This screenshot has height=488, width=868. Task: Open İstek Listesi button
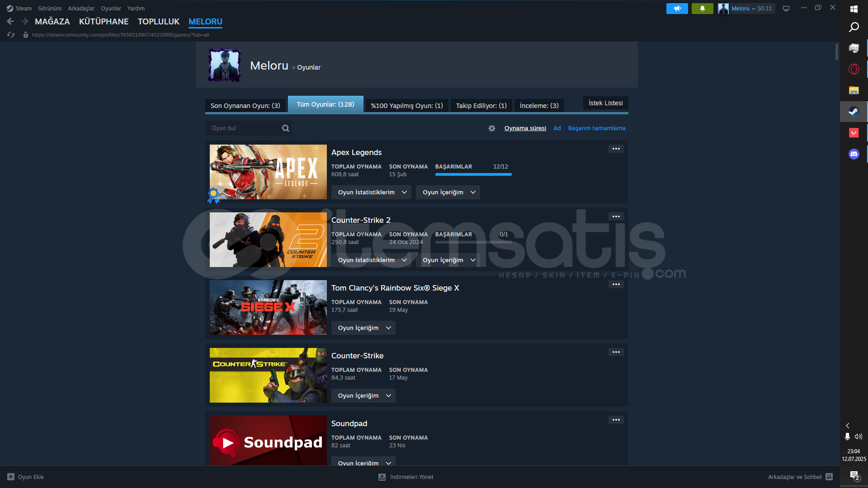pyautogui.click(x=606, y=103)
